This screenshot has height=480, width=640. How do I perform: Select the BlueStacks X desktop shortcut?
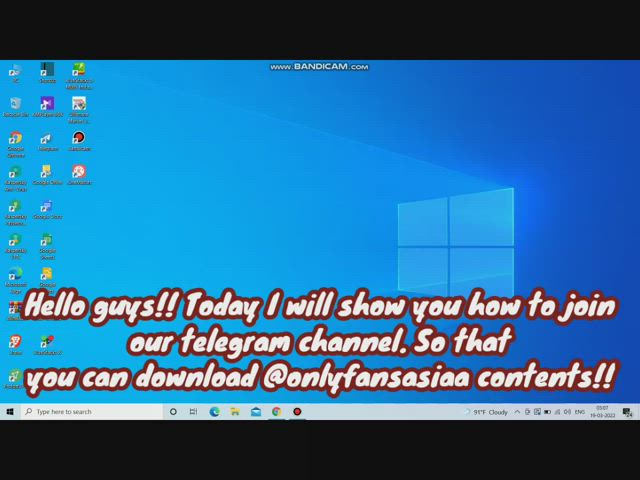click(47, 345)
